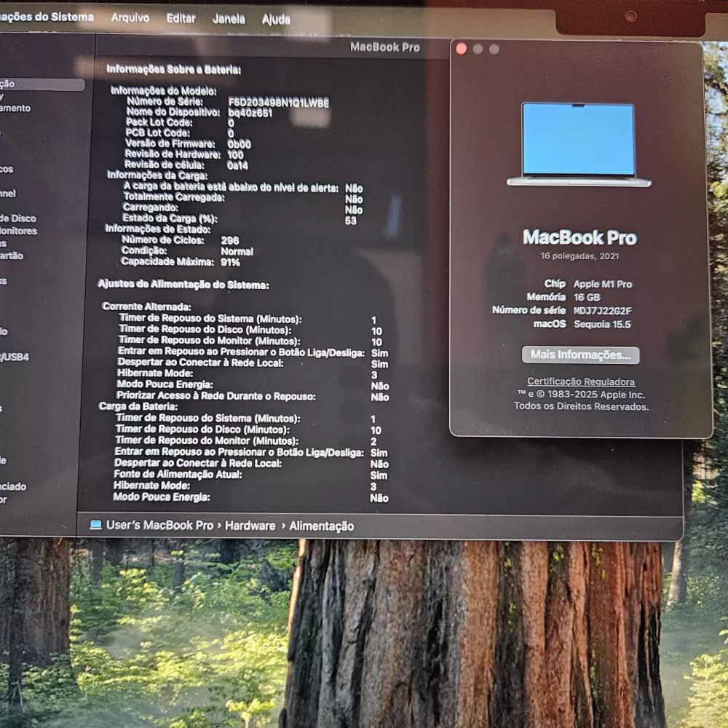The height and width of the screenshot is (728, 728).
Task: Click the laptop icon in the path bar
Action: tap(95, 525)
